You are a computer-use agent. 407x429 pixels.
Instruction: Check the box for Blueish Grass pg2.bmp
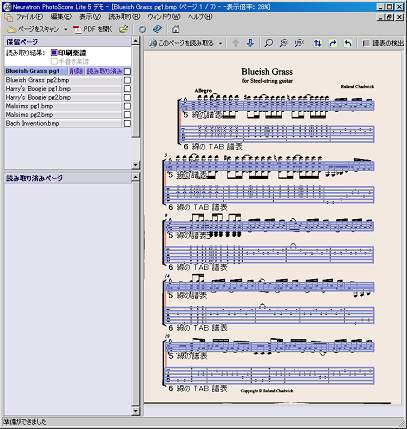pyautogui.click(x=127, y=80)
